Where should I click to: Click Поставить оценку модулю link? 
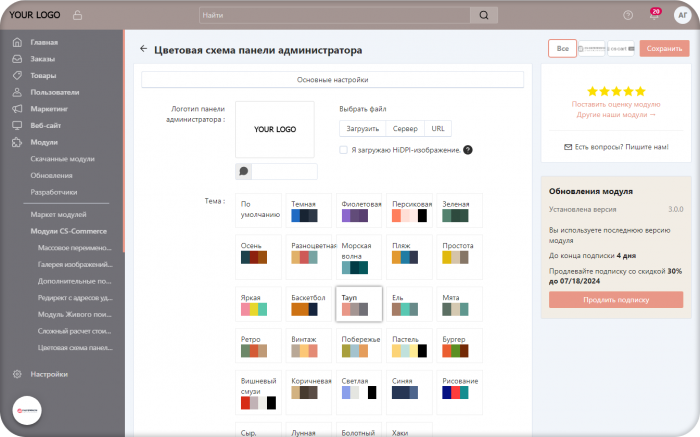(x=616, y=104)
